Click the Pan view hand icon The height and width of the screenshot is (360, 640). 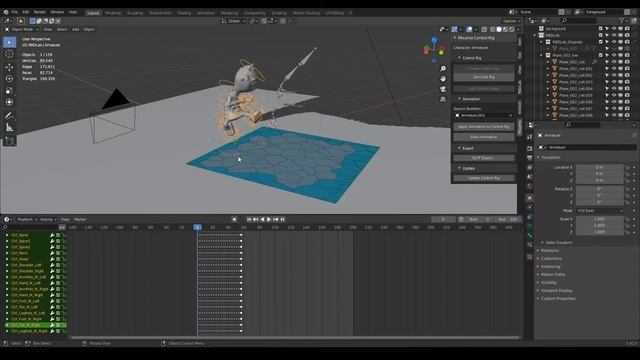tap(443, 78)
